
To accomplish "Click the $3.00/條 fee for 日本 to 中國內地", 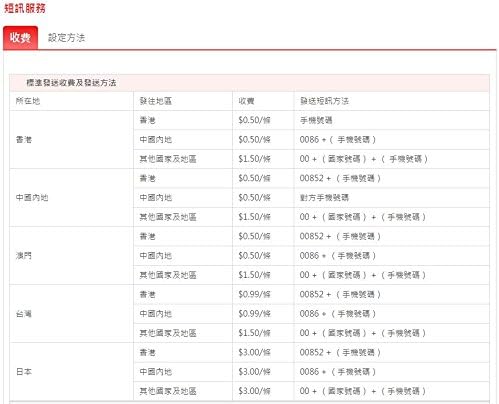I will 254,372.
